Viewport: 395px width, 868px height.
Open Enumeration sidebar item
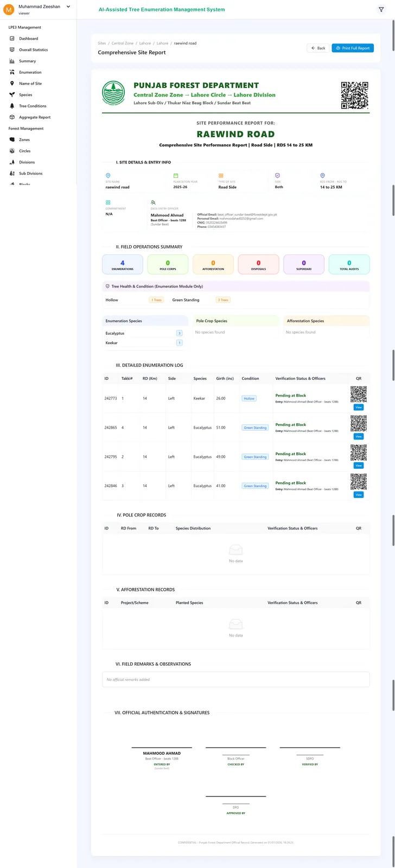point(30,72)
